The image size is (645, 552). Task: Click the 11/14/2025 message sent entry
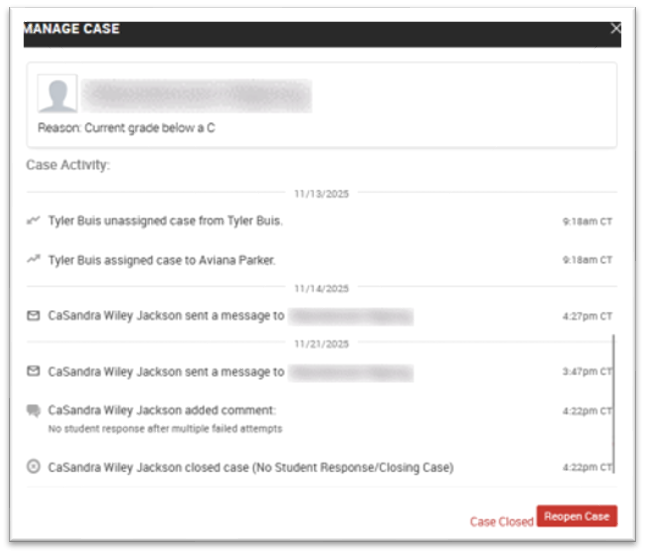click(230, 316)
